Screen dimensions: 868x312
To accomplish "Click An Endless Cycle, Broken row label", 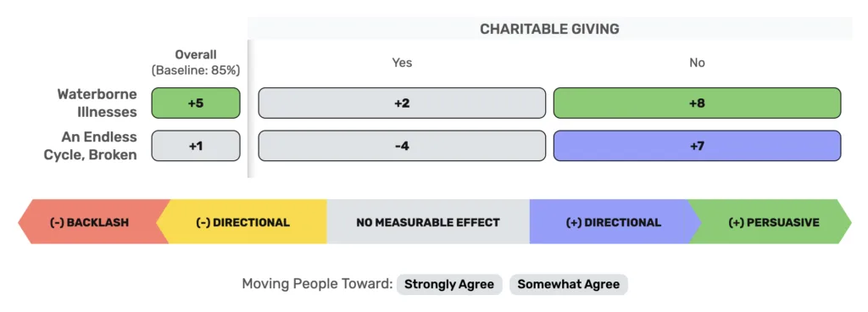I will click(90, 146).
